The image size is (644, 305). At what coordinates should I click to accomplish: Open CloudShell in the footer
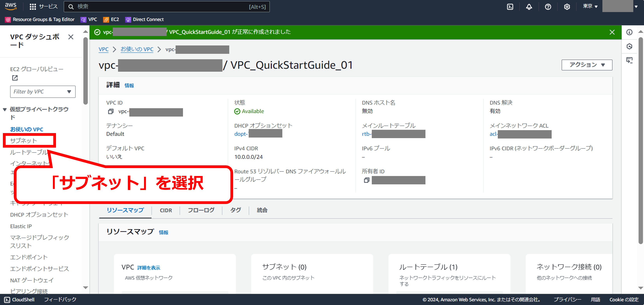tap(19, 300)
